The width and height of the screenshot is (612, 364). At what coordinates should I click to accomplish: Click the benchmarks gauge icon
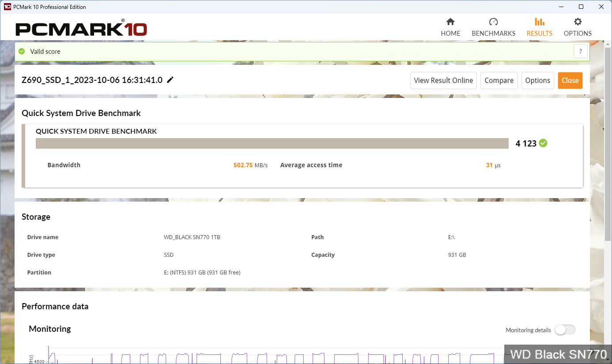494,22
